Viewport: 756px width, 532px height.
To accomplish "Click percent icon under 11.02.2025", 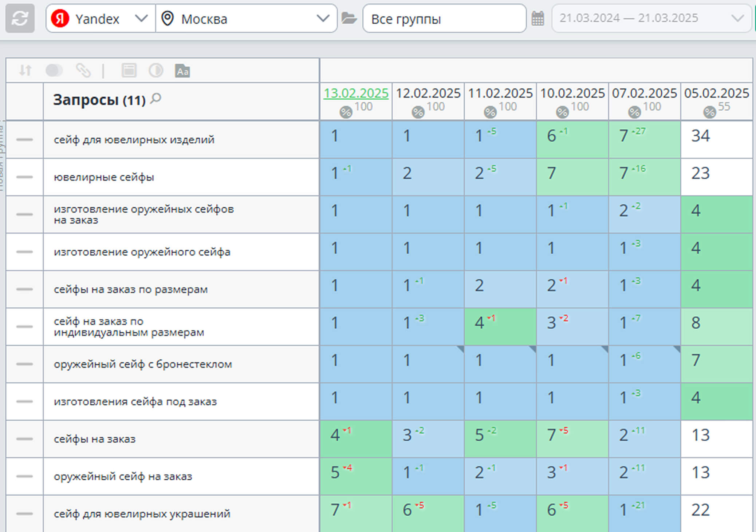I will tap(490, 112).
